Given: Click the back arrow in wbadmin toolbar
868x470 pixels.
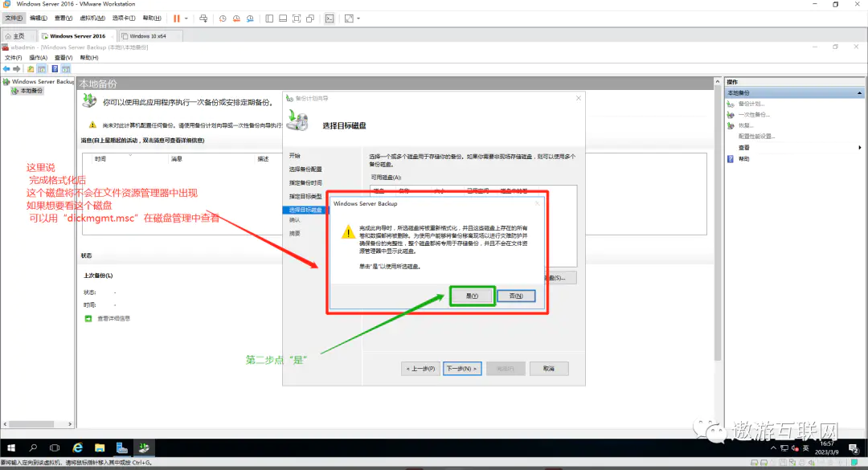Looking at the screenshot, I should (6, 68).
